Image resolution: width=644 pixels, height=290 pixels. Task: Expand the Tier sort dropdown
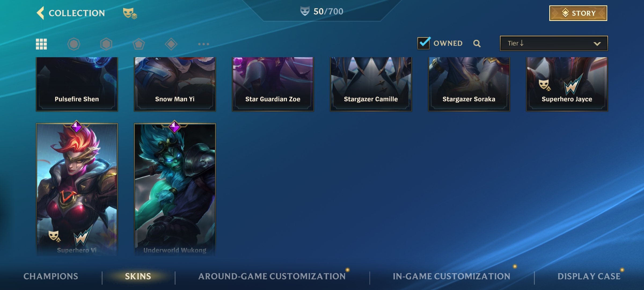pos(554,43)
